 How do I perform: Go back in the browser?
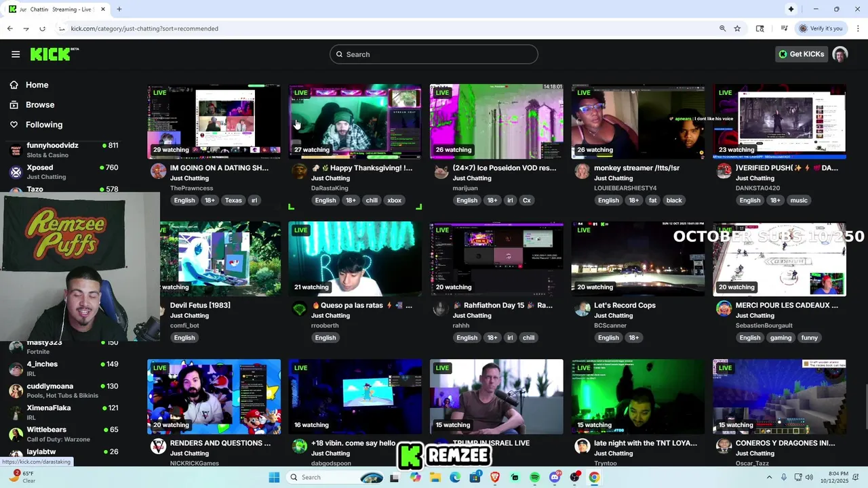tap(9, 28)
